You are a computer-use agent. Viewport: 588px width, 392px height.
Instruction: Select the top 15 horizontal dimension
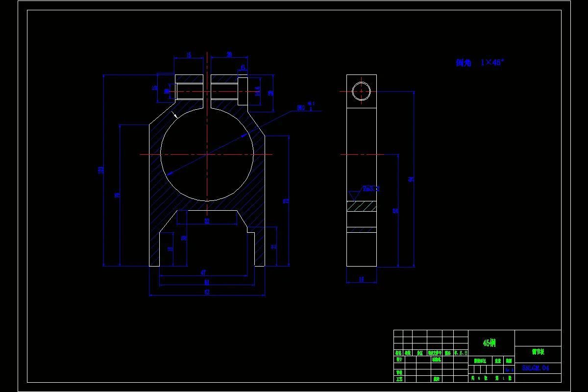pyautogui.click(x=189, y=55)
